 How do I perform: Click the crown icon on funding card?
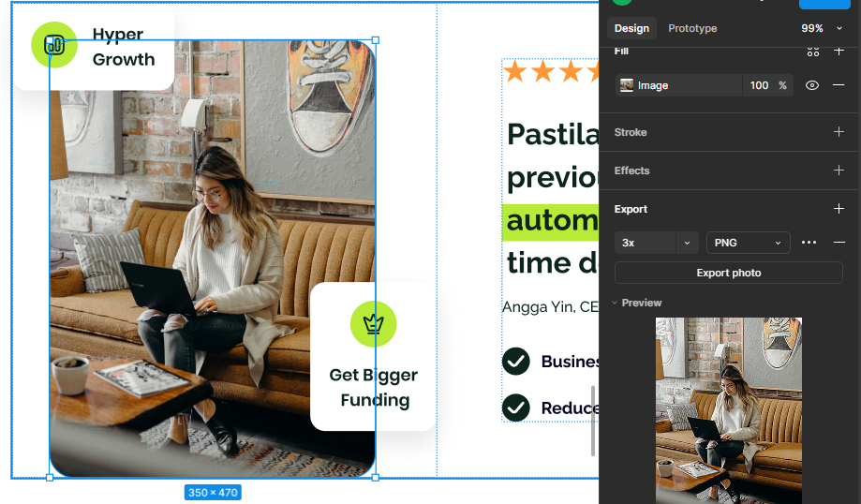(374, 324)
